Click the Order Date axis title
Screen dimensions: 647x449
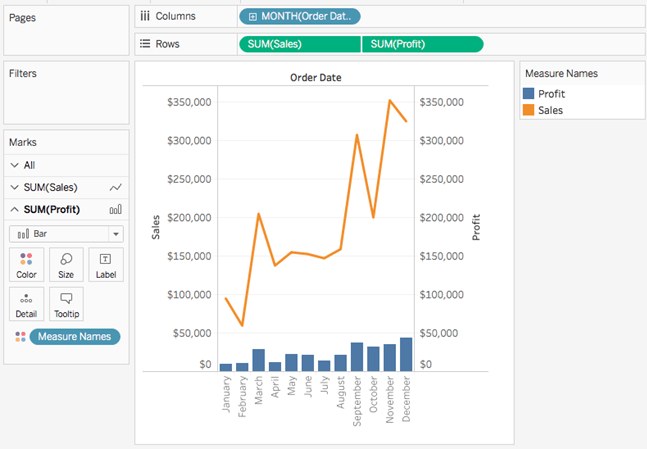[315, 77]
